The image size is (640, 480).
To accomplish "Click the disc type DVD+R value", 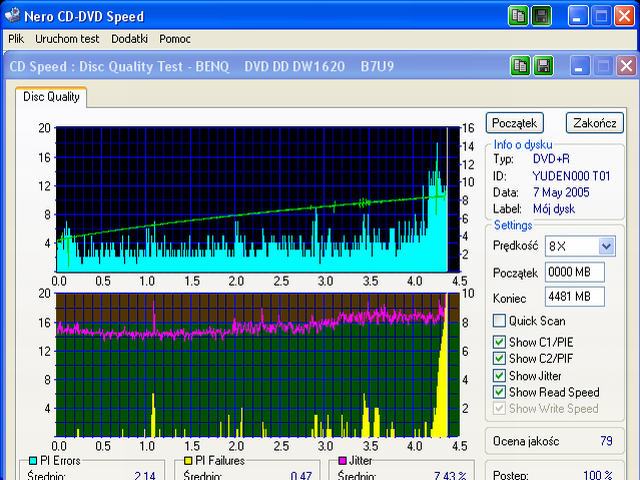I will (x=551, y=159).
